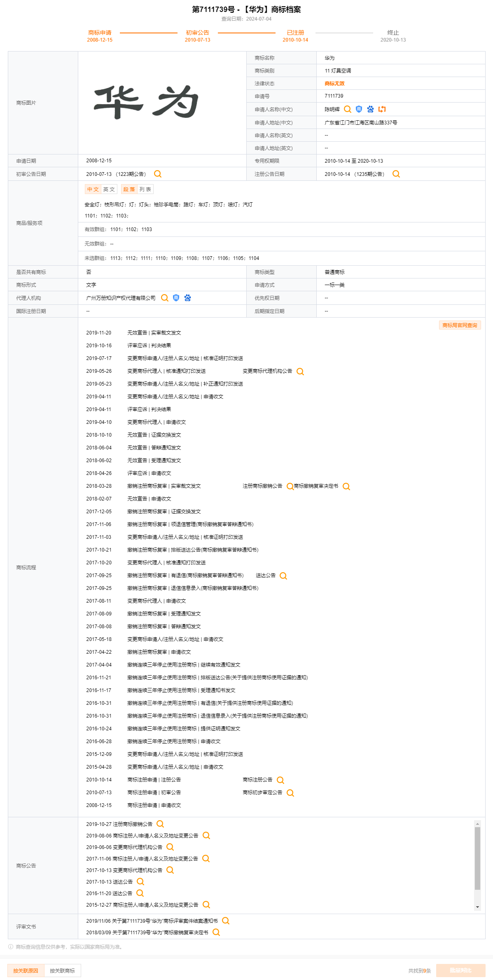Click the 2019-10-27 注册商标撤销公告 entry
Image resolution: width=493 pixels, height=980 pixels.
tap(119, 824)
